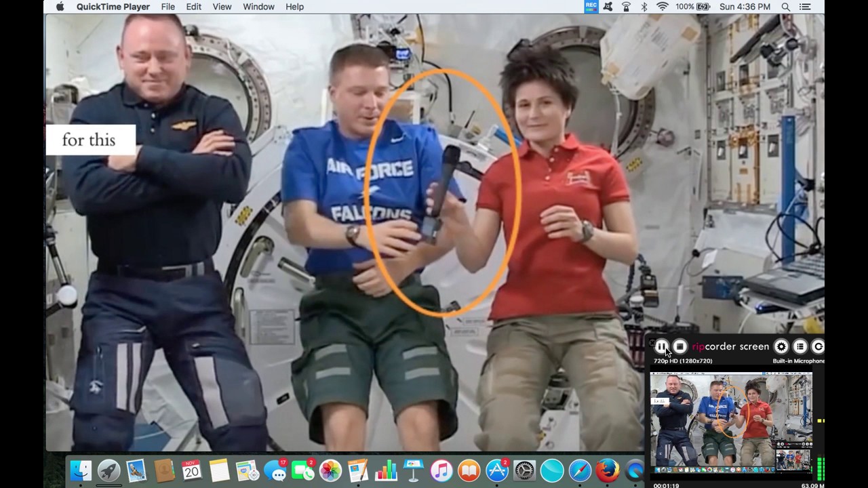Open the File menu
868x488 pixels.
[x=168, y=7]
